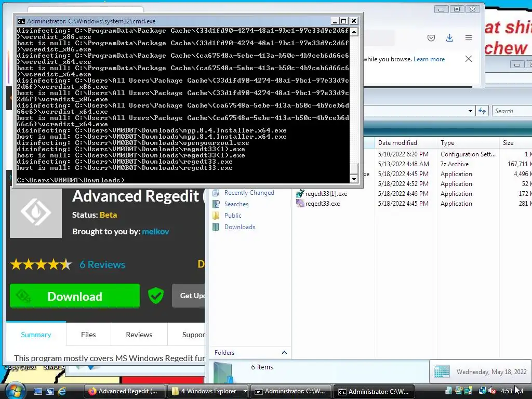The height and width of the screenshot is (399, 532).
Task: Open the 6 Reviews link
Action: tap(102, 264)
